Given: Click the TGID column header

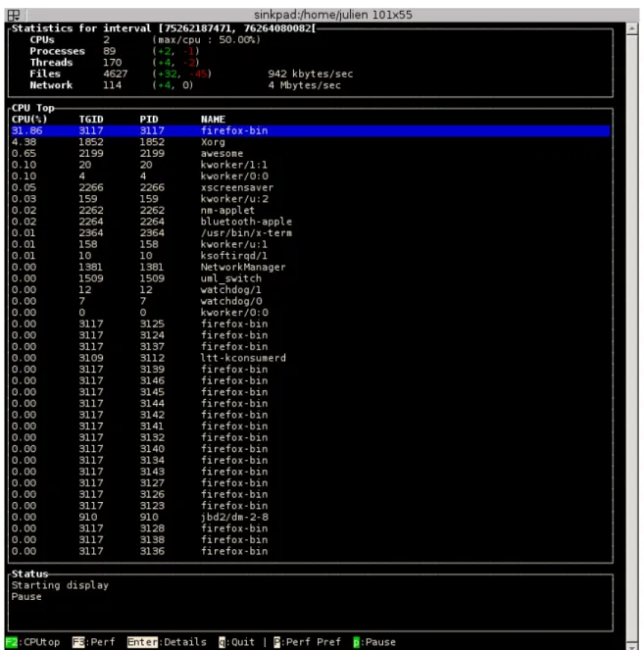Looking at the screenshot, I should click(91, 120).
